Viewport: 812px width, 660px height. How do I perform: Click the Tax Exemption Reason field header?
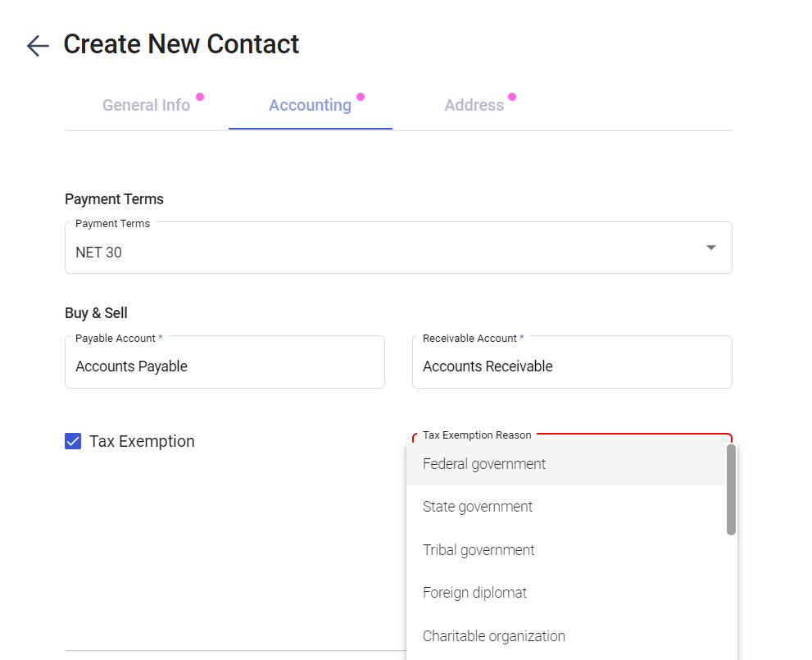pyautogui.click(x=477, y=435)
